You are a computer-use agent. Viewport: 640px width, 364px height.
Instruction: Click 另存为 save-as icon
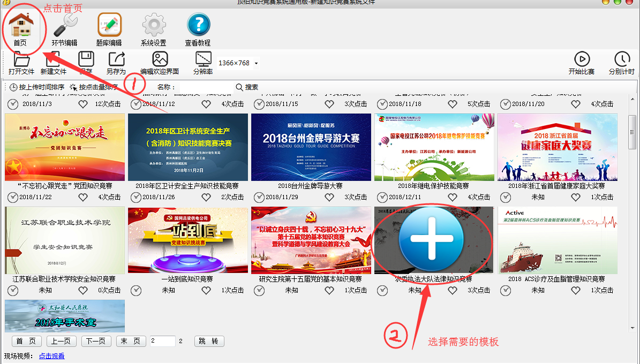point(116,59)
